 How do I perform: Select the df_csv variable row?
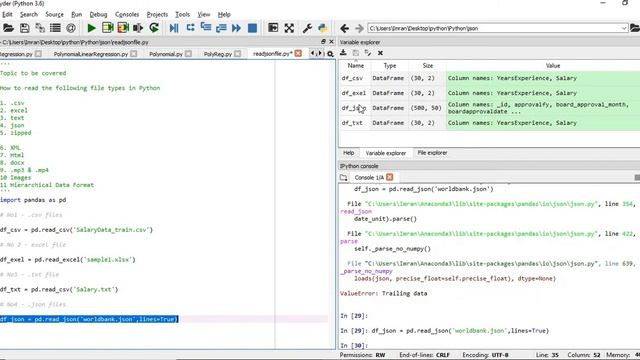point(490,78)
